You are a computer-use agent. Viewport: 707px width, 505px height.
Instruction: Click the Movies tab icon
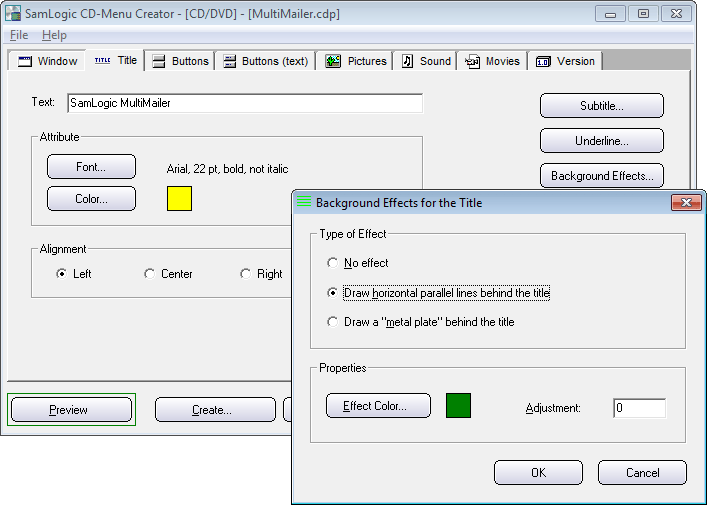pyautogui.click(x=472, y=61)
